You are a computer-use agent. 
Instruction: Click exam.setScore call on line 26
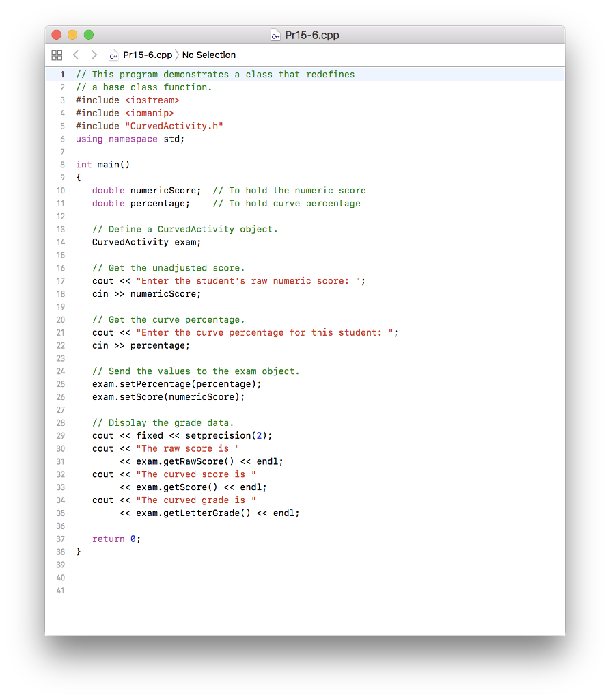click(x=167, y=396)
